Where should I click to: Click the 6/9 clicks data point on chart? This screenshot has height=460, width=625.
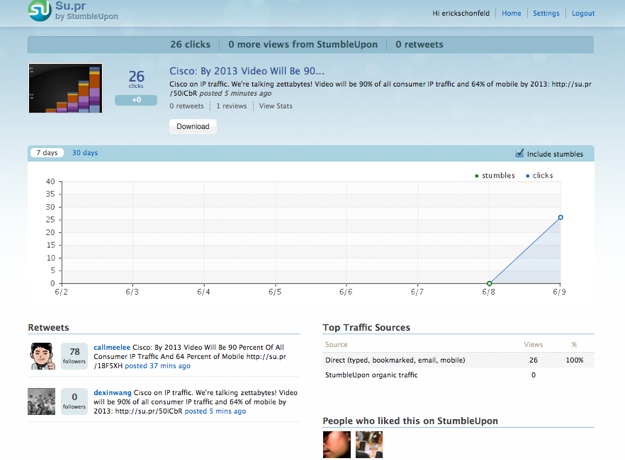click(560, 217)
